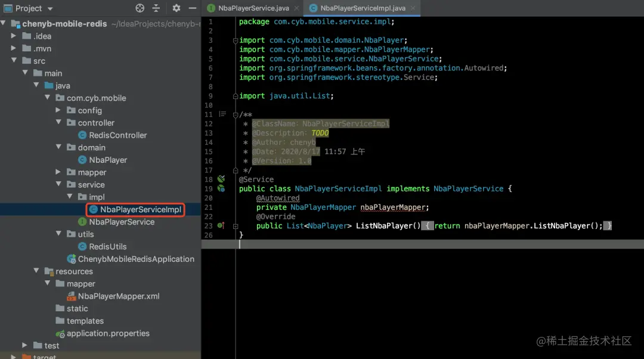Image resolution: width=644 pixels, height=359 pixels.
Task: Collapse the resources folder
Action: click(36, 271)
